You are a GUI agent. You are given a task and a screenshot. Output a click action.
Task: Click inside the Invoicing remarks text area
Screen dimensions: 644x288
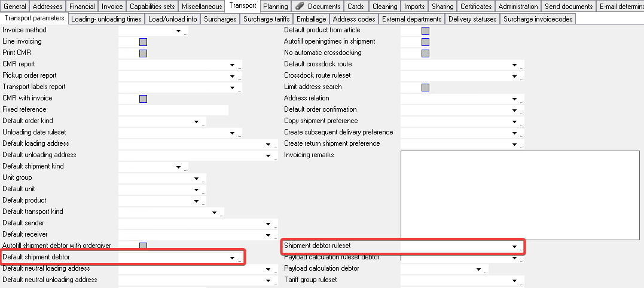520,195
